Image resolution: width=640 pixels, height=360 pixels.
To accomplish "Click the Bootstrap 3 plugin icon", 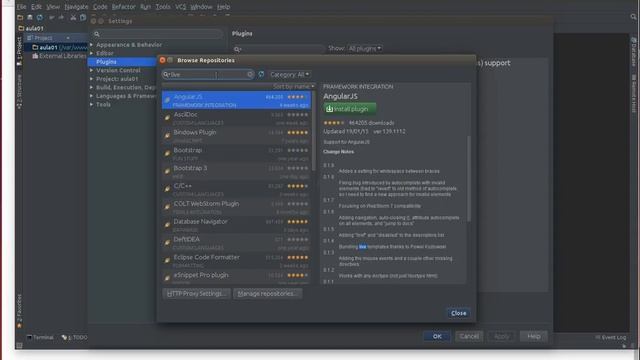I will coord(167,171).
